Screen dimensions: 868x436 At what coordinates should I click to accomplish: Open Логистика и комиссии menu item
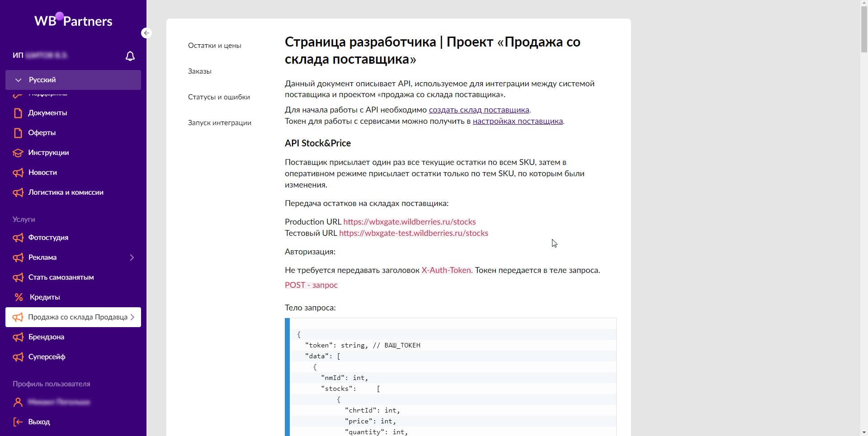(66, 192)
